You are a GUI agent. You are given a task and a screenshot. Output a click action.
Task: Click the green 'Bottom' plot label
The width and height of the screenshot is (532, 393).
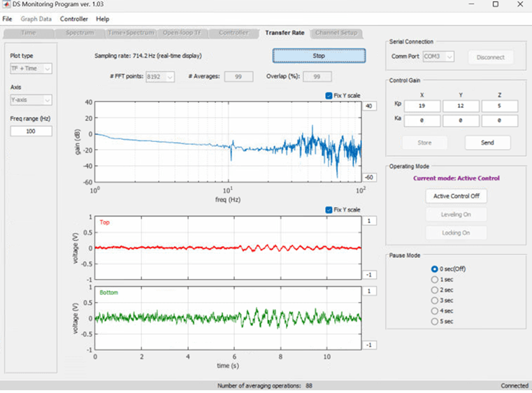(x=108, y=292)
